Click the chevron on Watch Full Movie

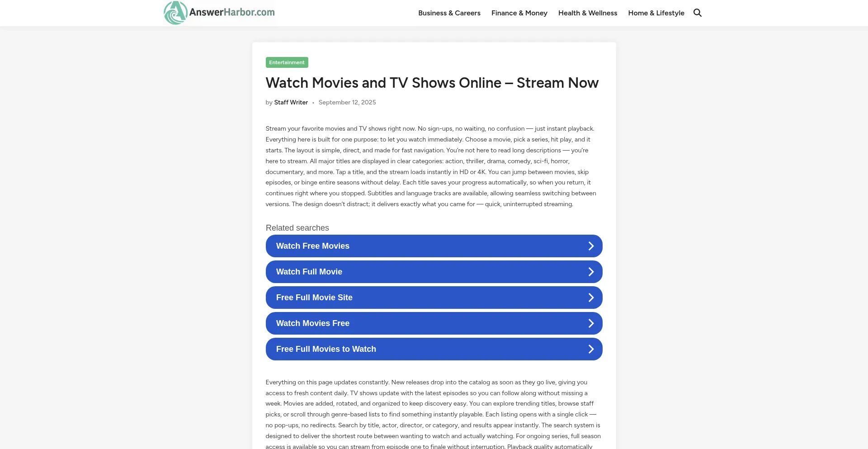pyautogui.click(x=591, y=271)
